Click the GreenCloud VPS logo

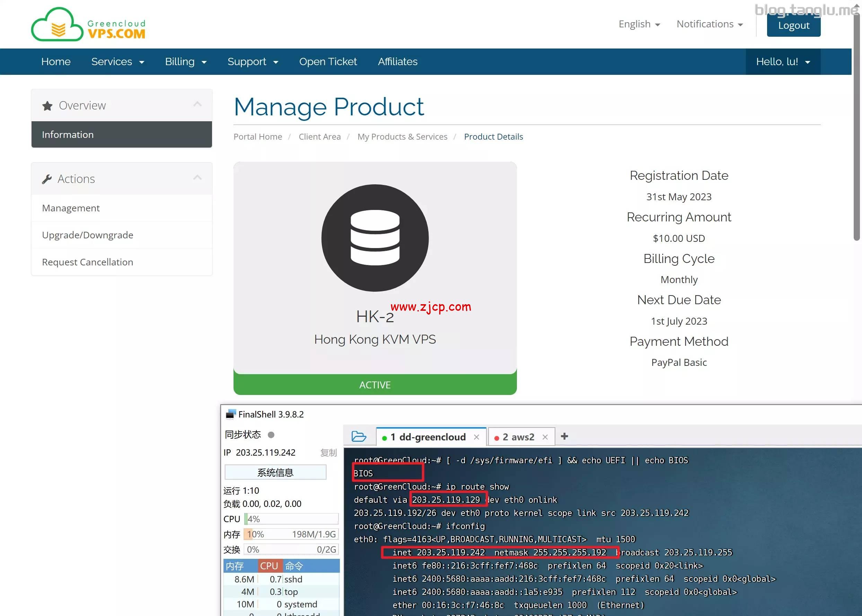click(x=88, y=25)
